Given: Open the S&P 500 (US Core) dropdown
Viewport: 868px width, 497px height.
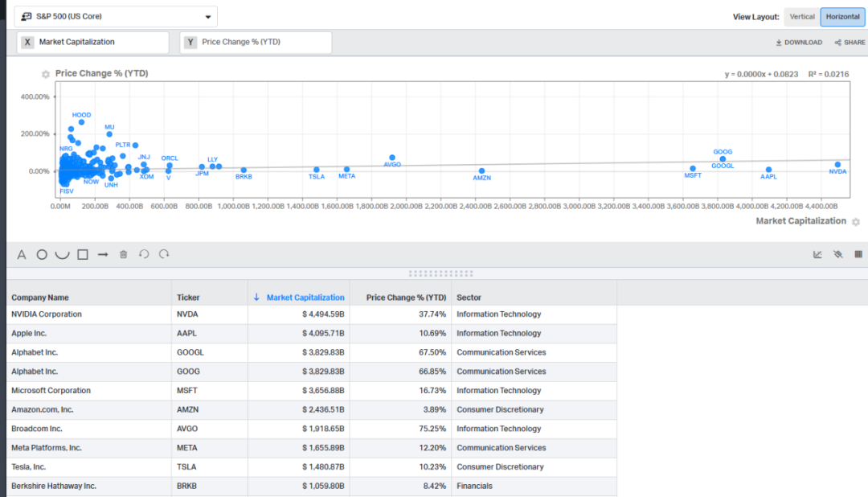Looking at the screenshot, I should (116, 17).
